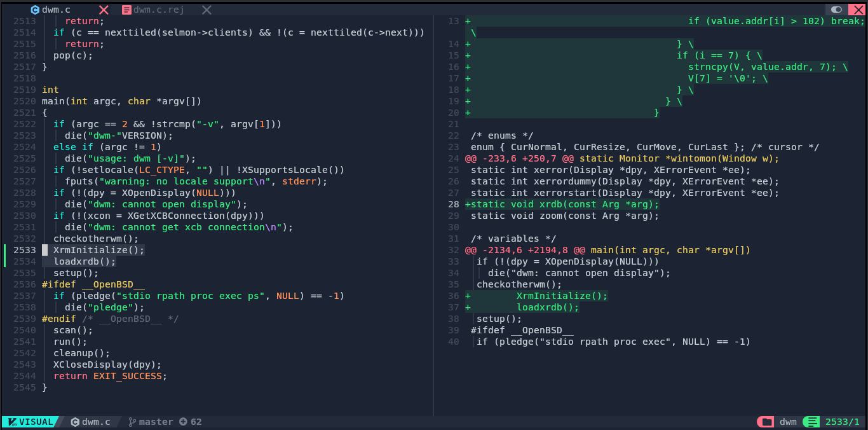
Task: Click the dwm.c filename in the statusline
Action: point(97,422)
